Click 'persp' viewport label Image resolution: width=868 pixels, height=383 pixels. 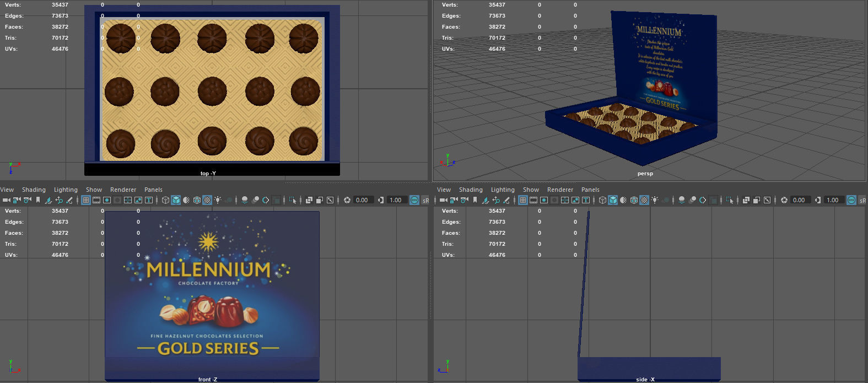(x=645, y=174)
